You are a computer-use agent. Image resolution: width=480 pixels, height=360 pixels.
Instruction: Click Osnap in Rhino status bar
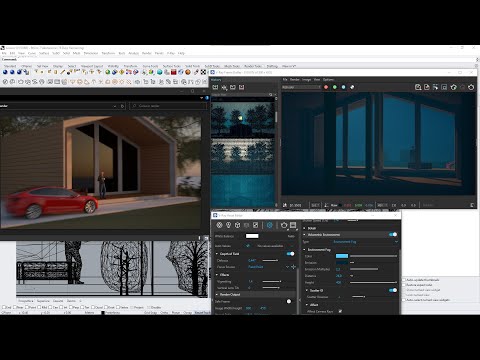click(x=188, y=313)
